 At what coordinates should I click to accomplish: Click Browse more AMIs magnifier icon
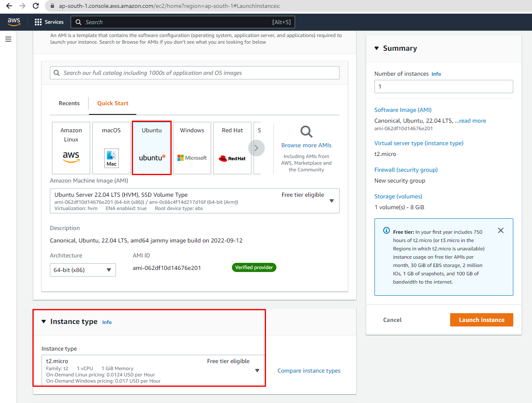(306, 132)
